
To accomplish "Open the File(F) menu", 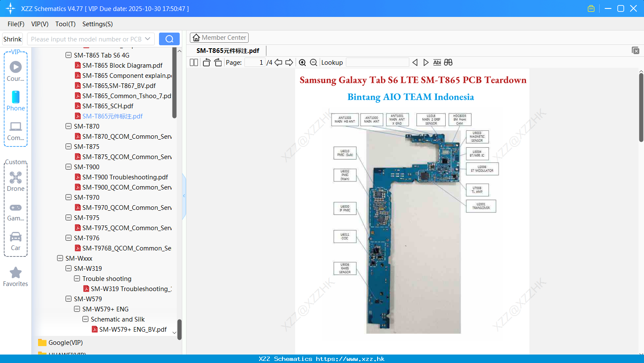I will 16,24.
